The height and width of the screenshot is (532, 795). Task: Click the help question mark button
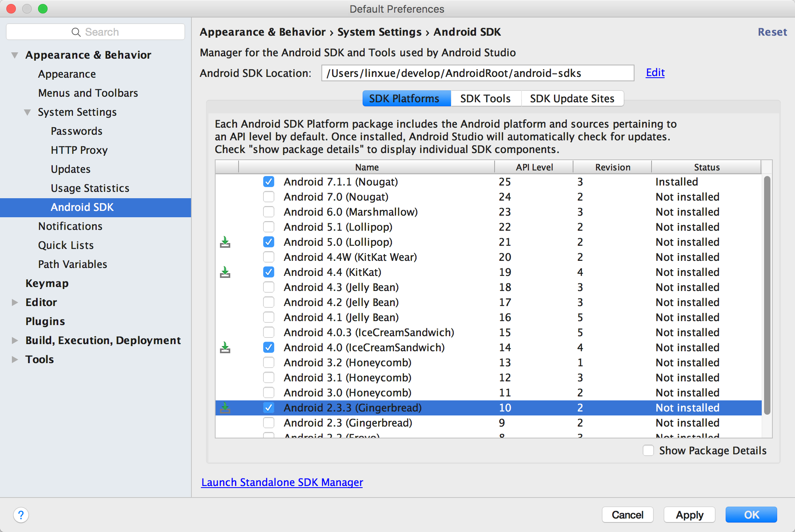coord(21,515)
